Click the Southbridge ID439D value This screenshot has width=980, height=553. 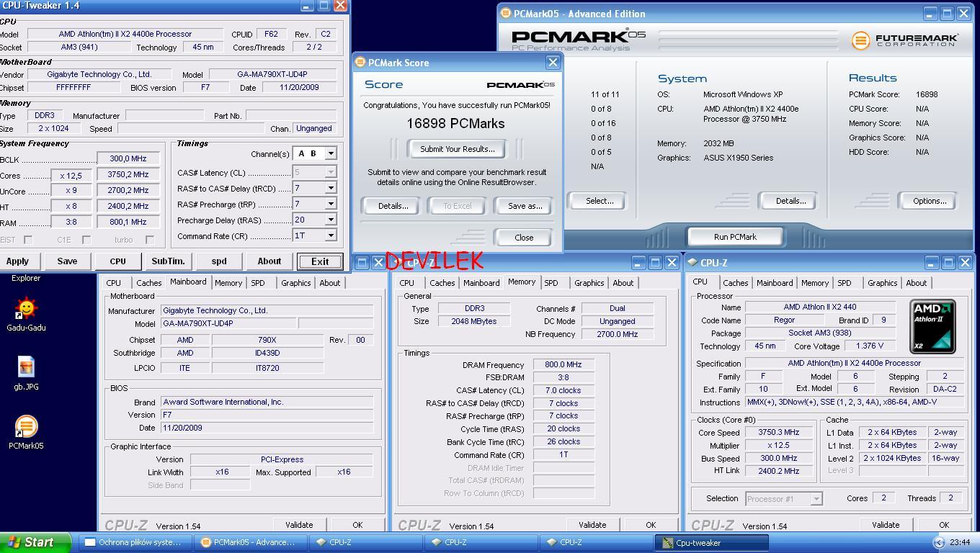267,354
